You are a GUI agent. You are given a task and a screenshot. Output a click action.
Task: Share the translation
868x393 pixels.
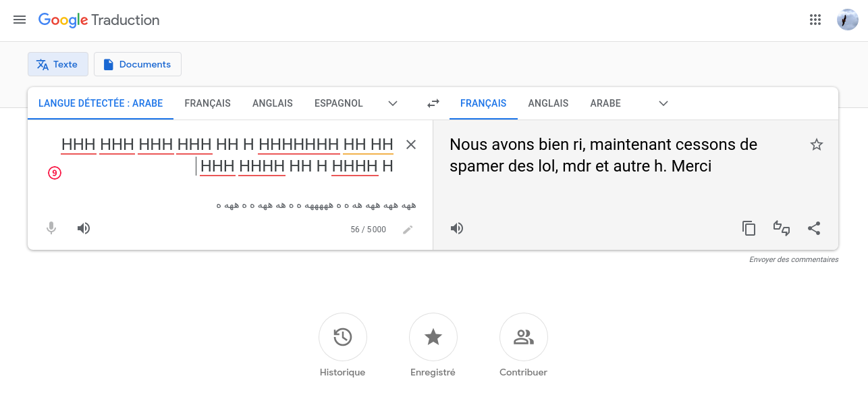pyautogui.click(x=814, y=228)
